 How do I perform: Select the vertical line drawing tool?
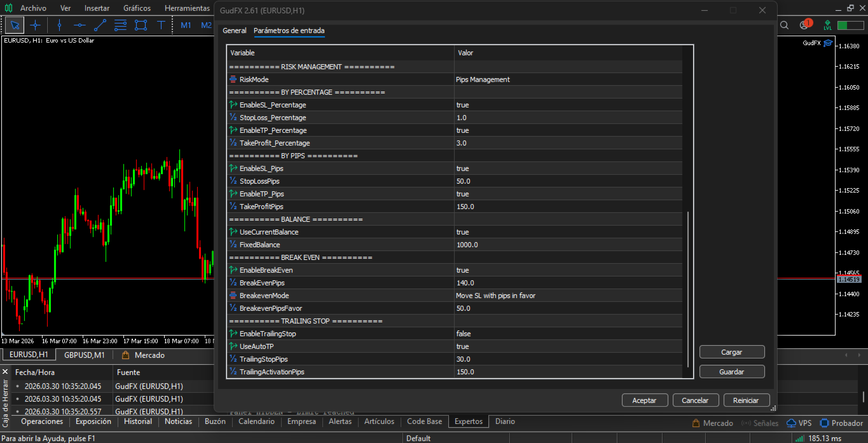[x=59, y=25]
